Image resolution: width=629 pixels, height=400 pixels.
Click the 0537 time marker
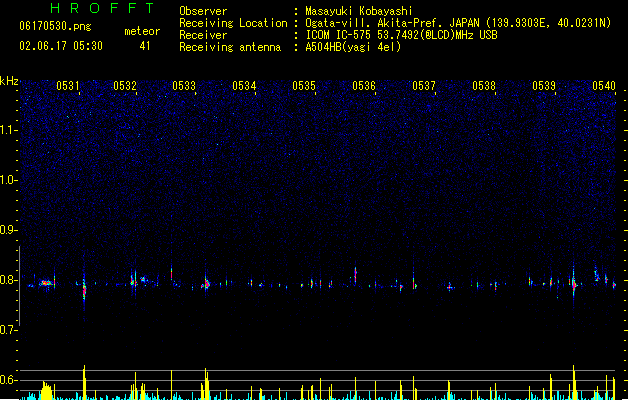click(x=424, y=86)
